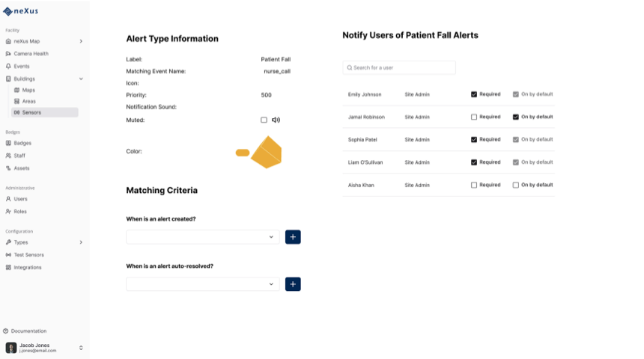This screenshot has width=644, height=359.
Task: Click the Documentation help icon
Action: tap(6, 331)
